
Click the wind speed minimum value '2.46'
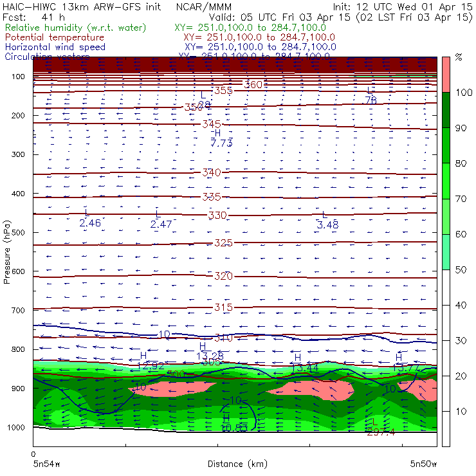click(x=90, y=223)
